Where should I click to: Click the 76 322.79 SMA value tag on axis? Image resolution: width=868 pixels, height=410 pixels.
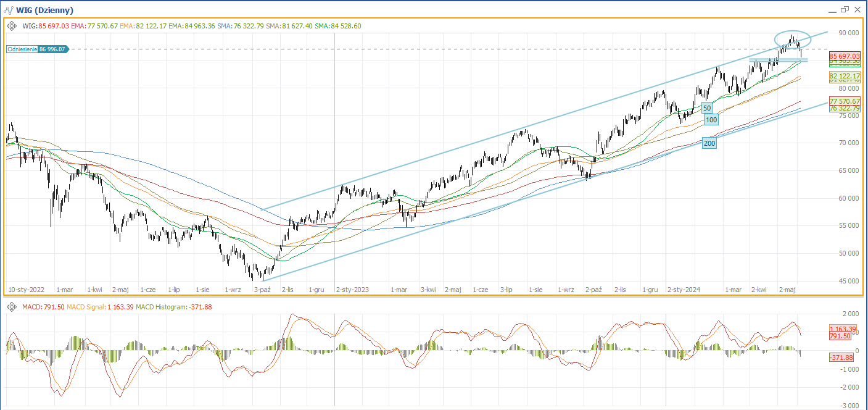pos(845,108)
